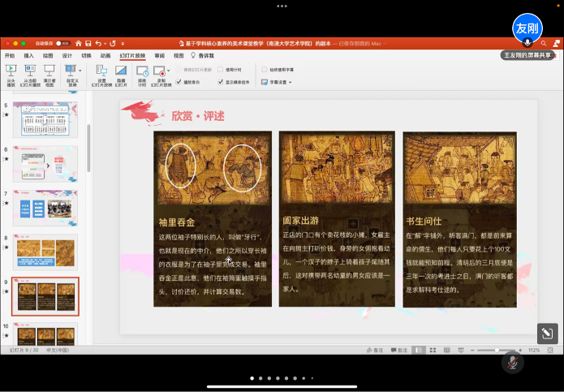Click the 友刚 speaker avatar
Viewport: 564px width, 392px height.
527,28
